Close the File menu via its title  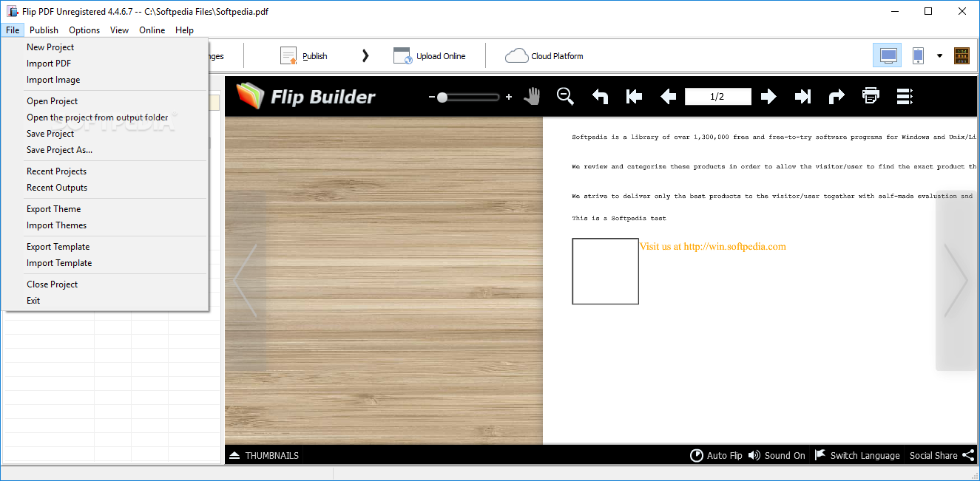point(13,30)
